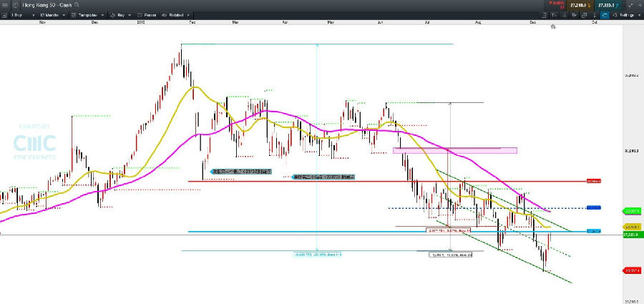Screen dimensions: 644x304
Task: Select the text annotation tool
Action: click(x=554, y=15)
